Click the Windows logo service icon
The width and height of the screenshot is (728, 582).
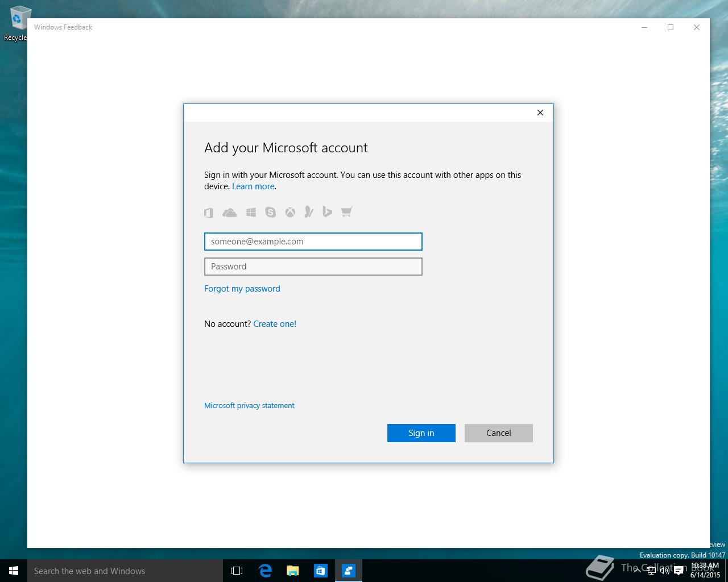point(251,213)
